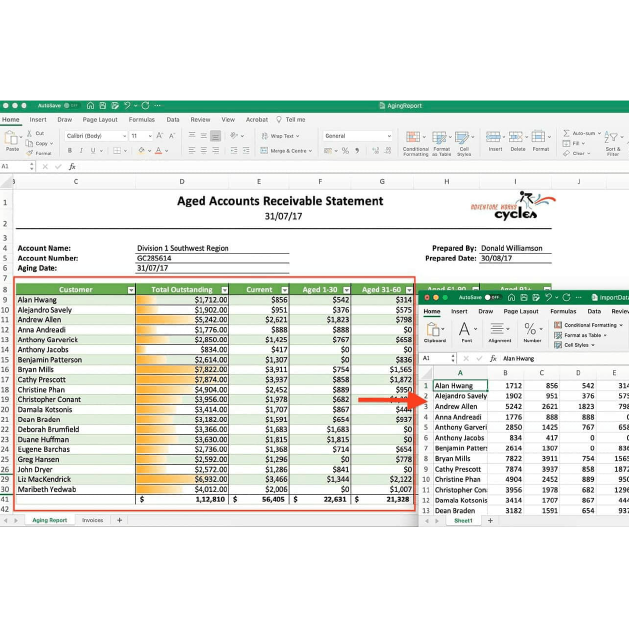This screenshot has height=625, width=629.
Task: Click the Conditional Formatting icon in AgingReport
Action: tap(413, 137)
